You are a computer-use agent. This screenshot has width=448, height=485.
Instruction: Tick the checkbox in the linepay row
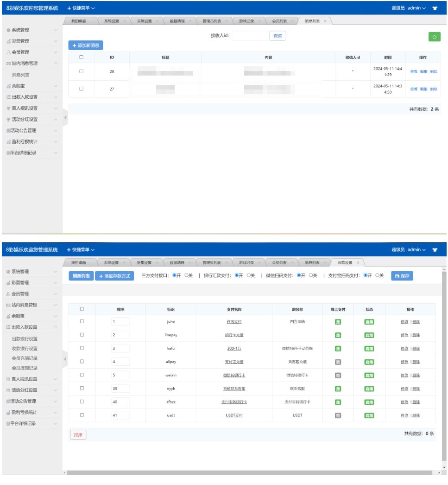coord(82,335)
